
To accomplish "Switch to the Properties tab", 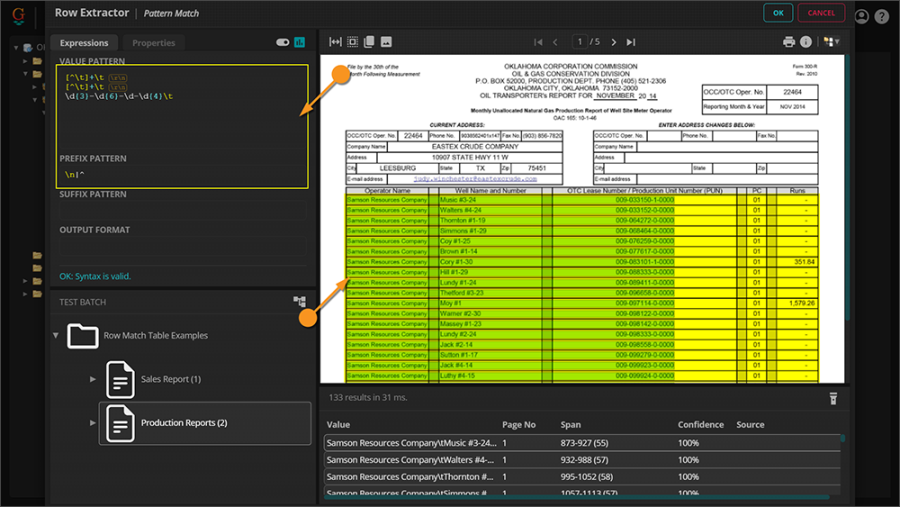I will click(x=153, y=43).
